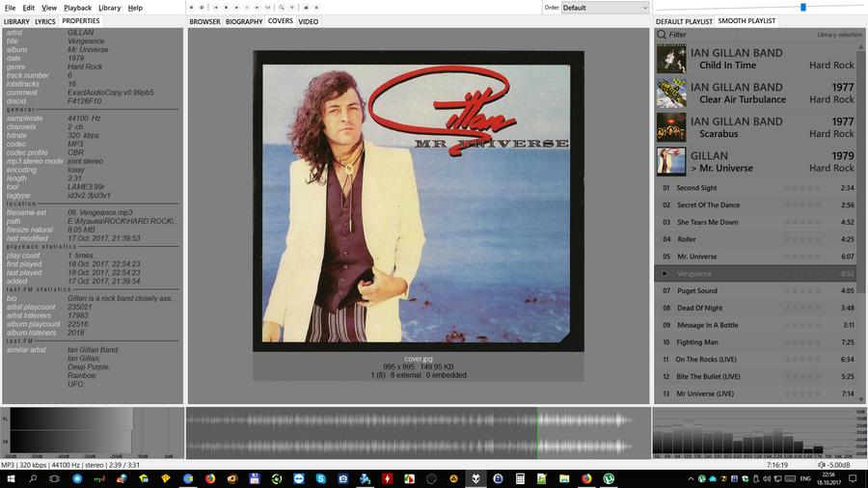Switch to the LIBRARY tab
The image size is (868, 488).
tap(16, 21)
